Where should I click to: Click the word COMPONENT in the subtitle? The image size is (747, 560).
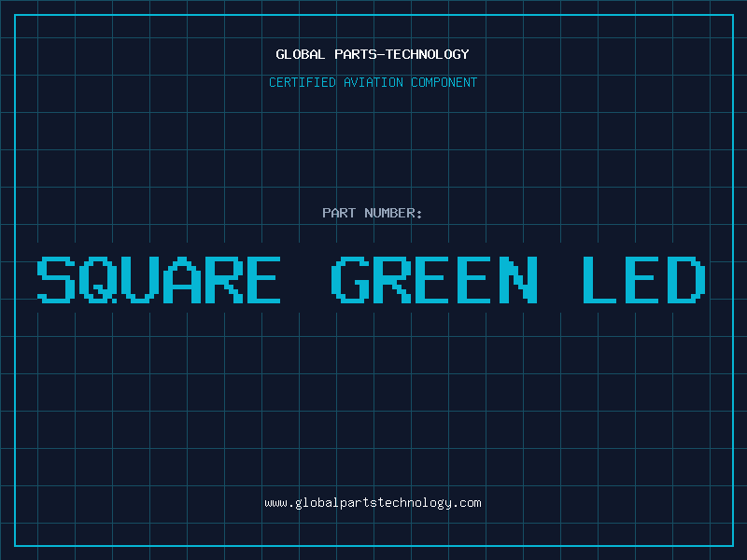tap(443, 82)
